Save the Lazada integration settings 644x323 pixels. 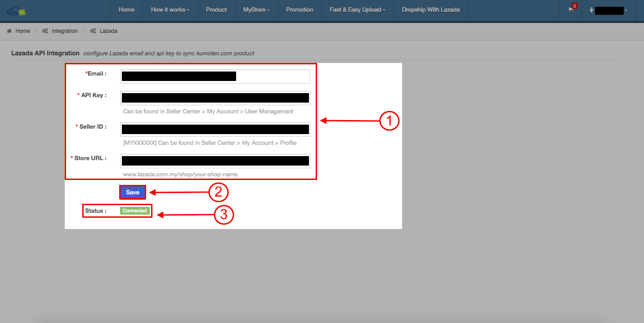point(133,192)
